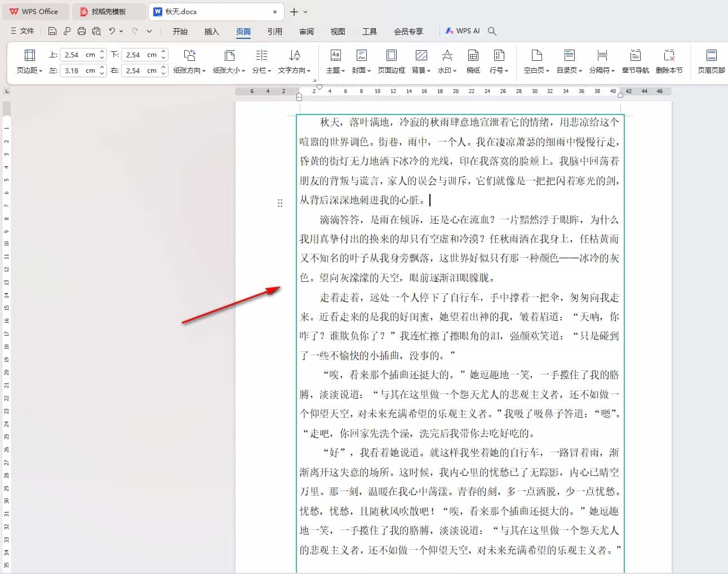Image resolution: width=728 pixels, height=574 pixels.
Task: Open the 纸张方向 orientation dropdown
Action: point(189,62)
